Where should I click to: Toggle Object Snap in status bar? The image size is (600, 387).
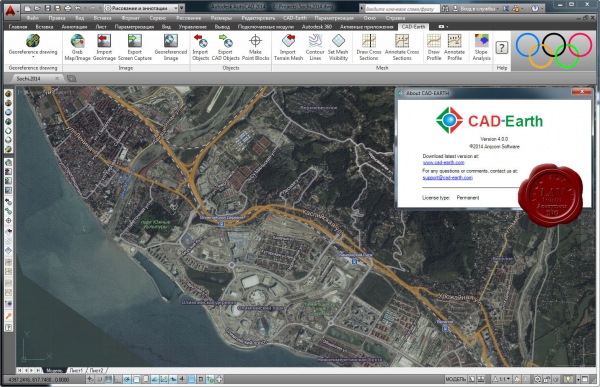(136, 379)
